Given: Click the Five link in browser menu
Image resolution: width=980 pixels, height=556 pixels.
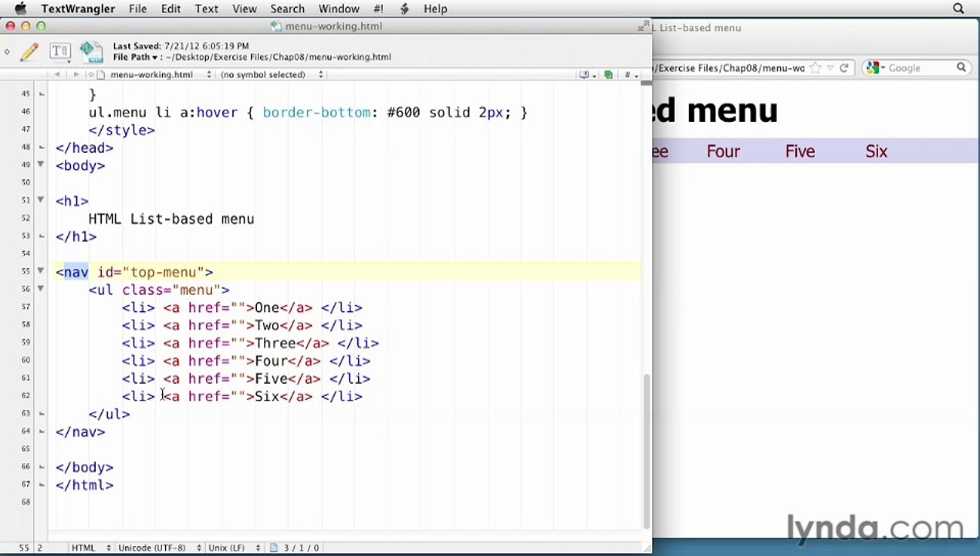Looking at the screenshot, I should (800, 151).
